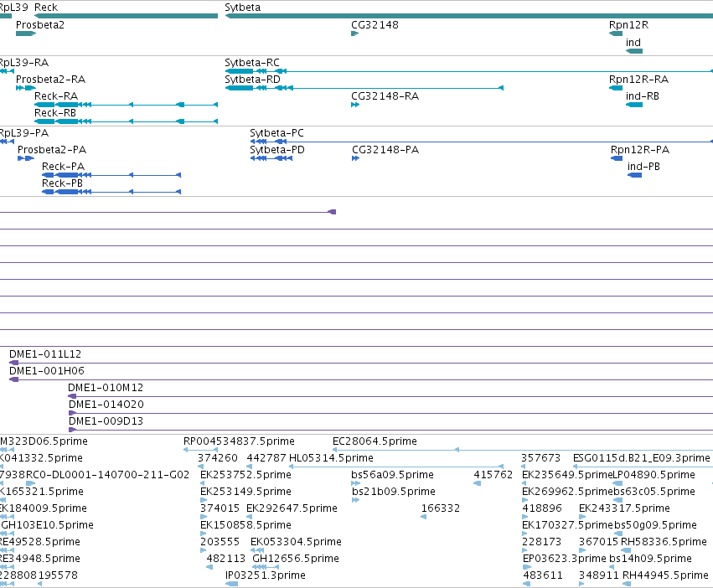Select the Sytbeta-RC transcript label

(252, 62)
